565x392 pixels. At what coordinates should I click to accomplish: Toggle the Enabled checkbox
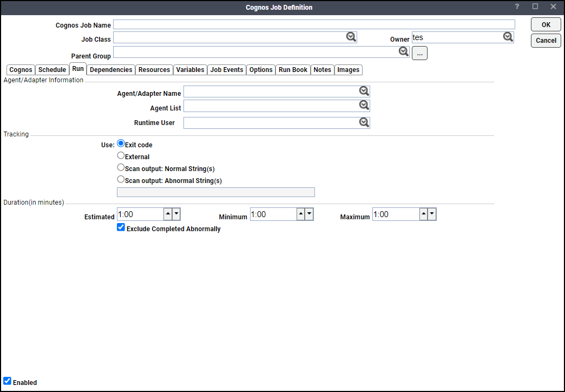pyautogui.click(x=7, y=381)
